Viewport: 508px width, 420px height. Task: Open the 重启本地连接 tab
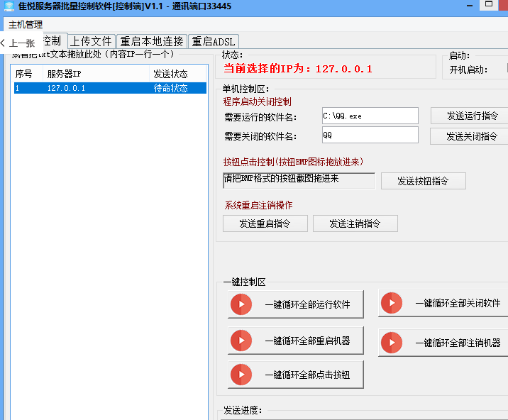[x=152, y=41]
